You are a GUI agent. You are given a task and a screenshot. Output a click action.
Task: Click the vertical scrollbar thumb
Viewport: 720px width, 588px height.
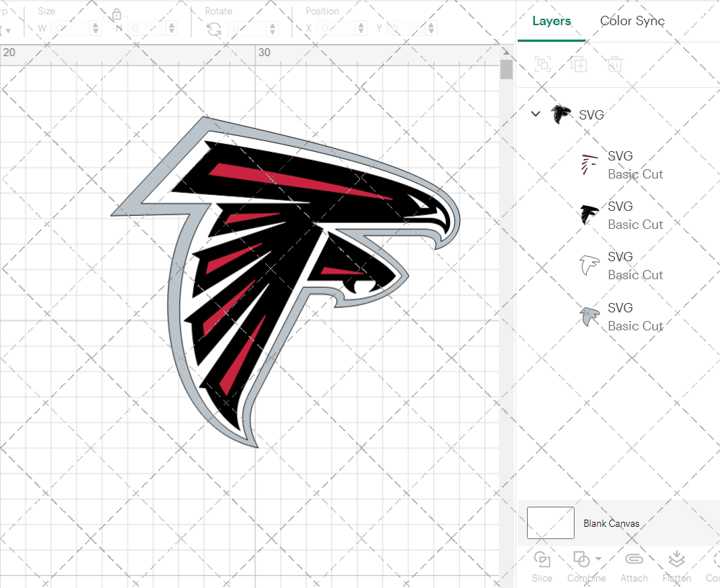pos(506,69)
